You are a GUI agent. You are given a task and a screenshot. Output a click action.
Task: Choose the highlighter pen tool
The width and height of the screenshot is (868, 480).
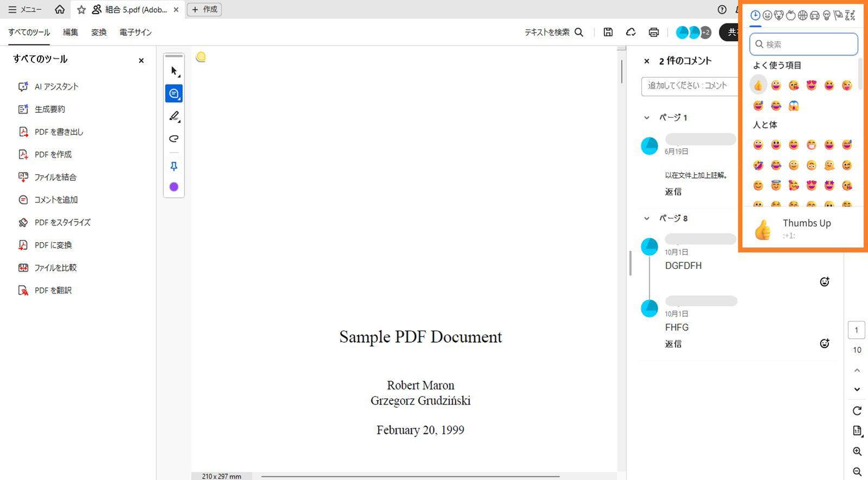[174, 116]
